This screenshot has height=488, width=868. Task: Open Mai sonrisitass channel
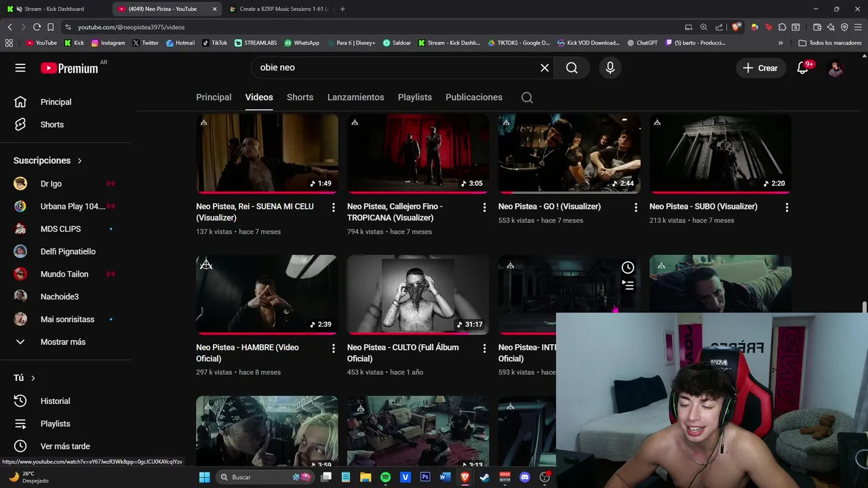[x=66, y=319]
